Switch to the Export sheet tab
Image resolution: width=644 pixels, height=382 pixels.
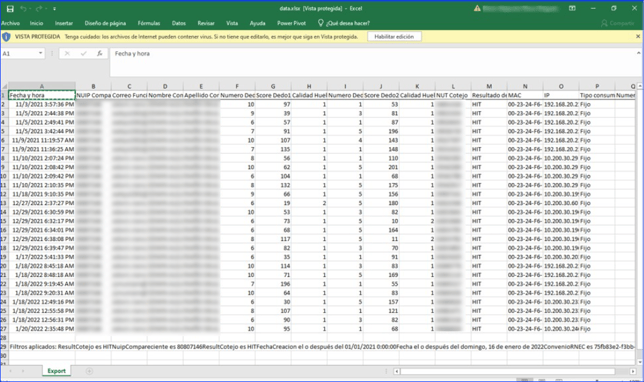56,371
